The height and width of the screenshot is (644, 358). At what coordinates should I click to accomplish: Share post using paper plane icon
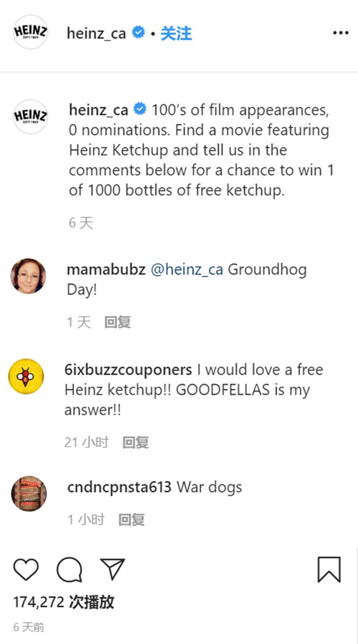113,569
